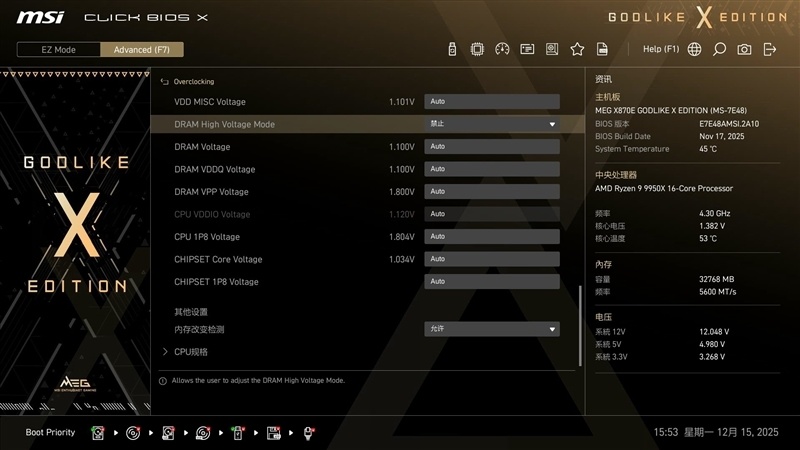
Task: Click the 5600 MT/s memory frequency value
Action: [x=717, y=292]
